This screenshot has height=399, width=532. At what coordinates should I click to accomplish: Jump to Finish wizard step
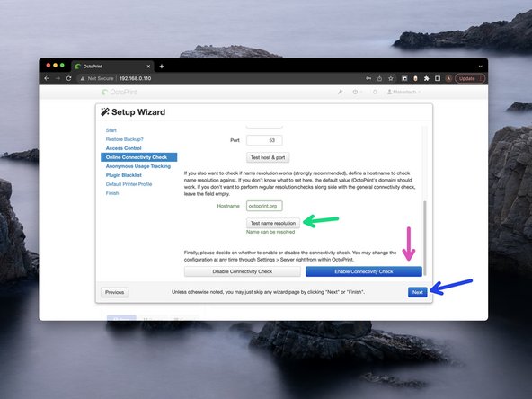(112, 193)
